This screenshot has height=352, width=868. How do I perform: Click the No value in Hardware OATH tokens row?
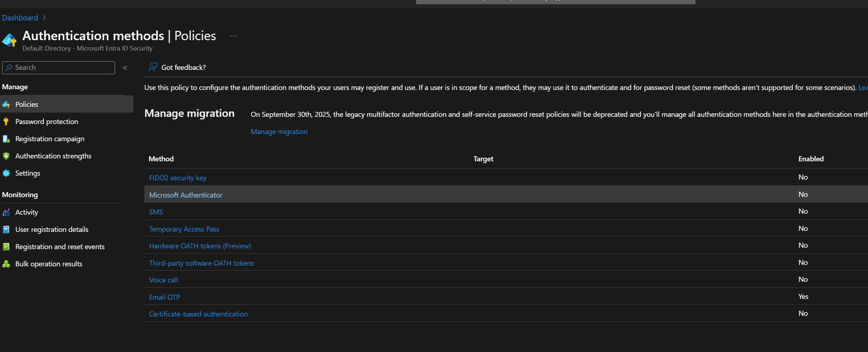click(803, 245)
